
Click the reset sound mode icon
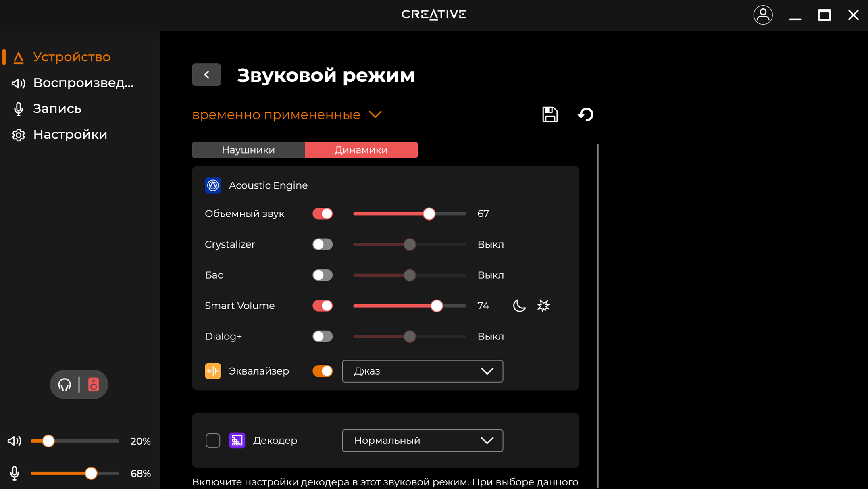pyautogui.click(x=585, y=114)
